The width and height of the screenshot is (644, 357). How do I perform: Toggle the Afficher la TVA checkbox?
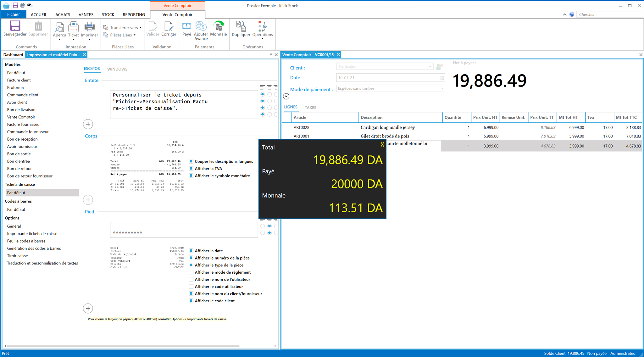point(191,169)
